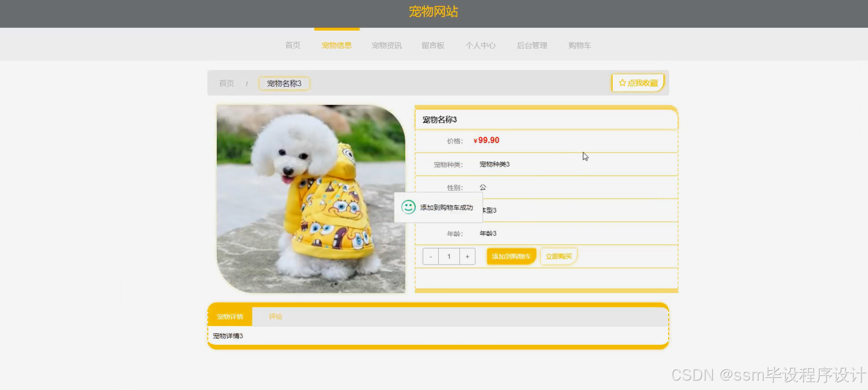
Task: Click the 添加到购物车 button
Action: tap(511, 257)
